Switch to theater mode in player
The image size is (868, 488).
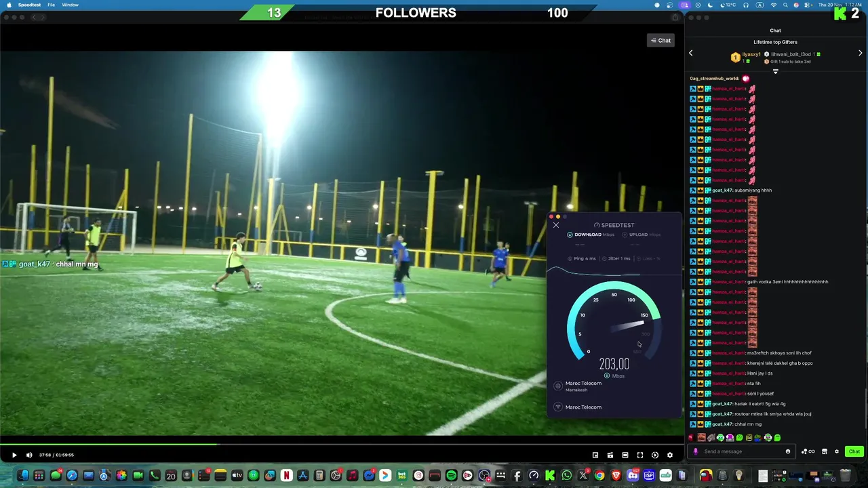click(625, 455)
